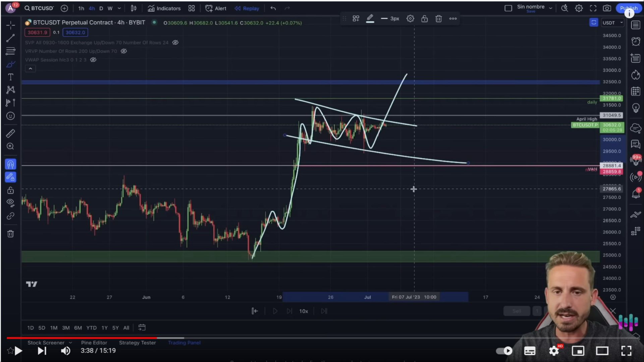Create a new price Alert
This screenshot has height=362, width=644.
click(x=216, y=8)
